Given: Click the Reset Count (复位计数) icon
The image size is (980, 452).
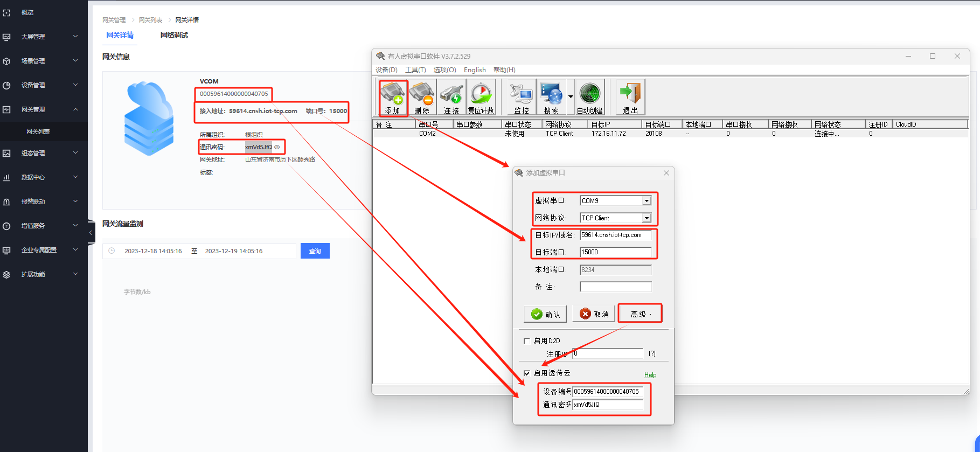Looking at the screenshot, I should [481, 97].
